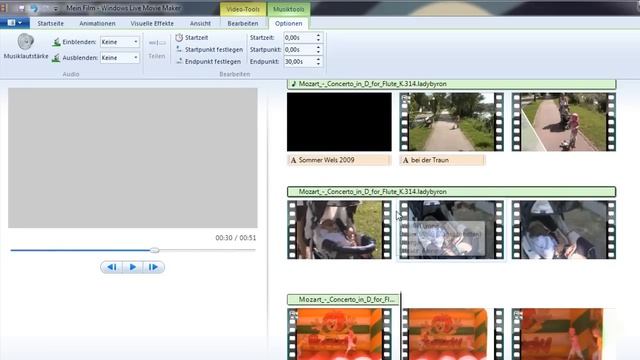Screen dimensions: 640x360
Task: Select the park path clip thumbnail
Action: point(451,122)
